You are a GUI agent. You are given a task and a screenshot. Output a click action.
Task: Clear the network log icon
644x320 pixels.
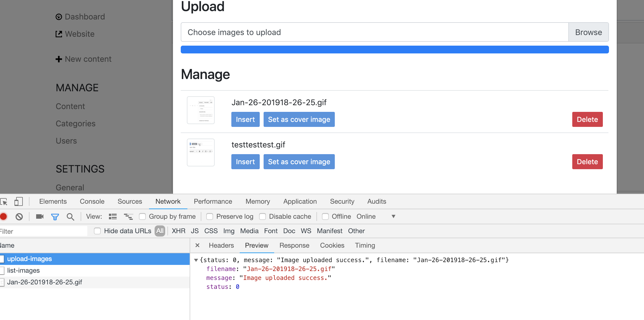point(19,216)
